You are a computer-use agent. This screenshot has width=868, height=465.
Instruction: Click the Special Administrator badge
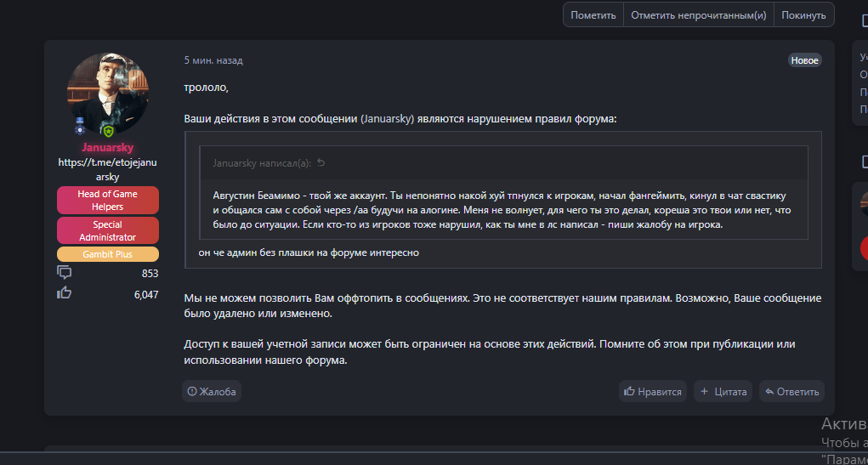[107, 230]
